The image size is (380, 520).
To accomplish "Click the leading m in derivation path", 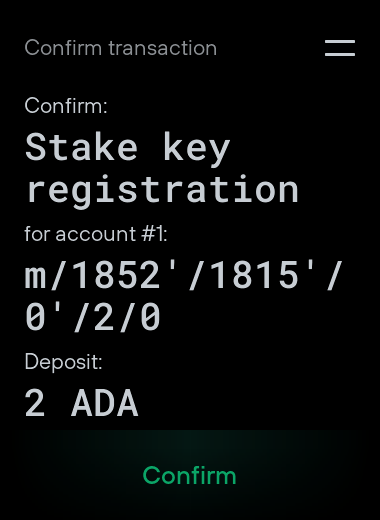I will (35, 277).
